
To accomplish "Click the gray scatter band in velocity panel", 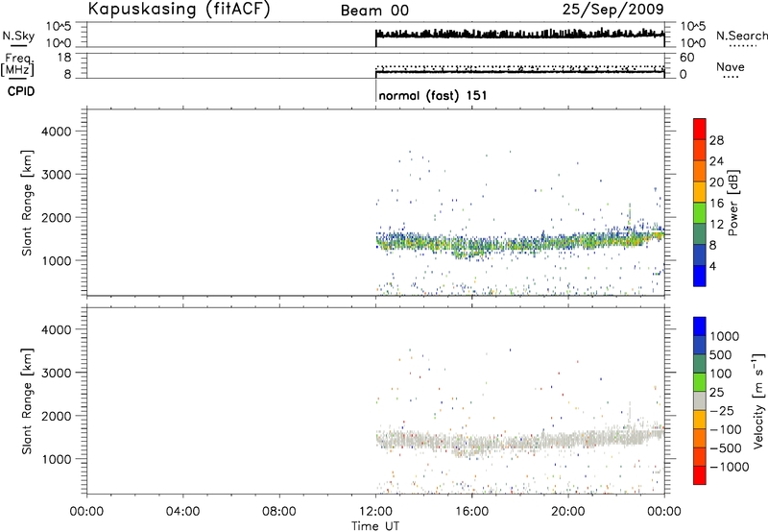I will coord(519,441).
